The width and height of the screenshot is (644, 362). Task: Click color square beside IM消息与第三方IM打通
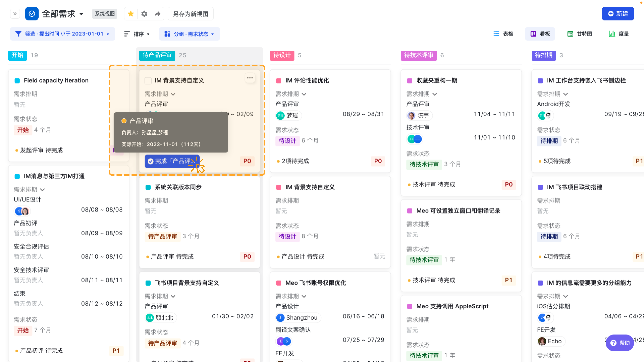(17, 176)
